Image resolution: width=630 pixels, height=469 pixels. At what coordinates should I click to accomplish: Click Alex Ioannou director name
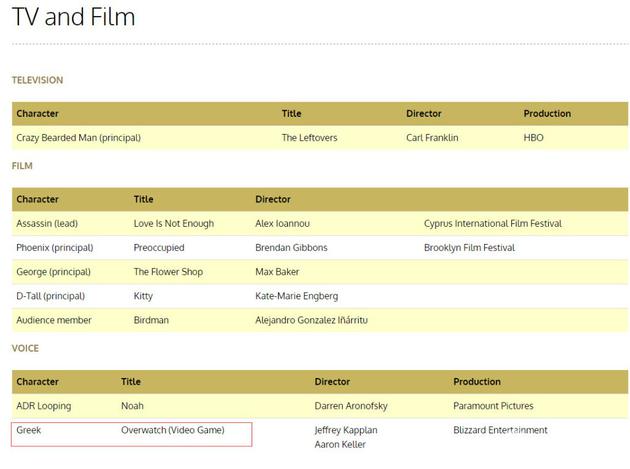pos(282,223)
